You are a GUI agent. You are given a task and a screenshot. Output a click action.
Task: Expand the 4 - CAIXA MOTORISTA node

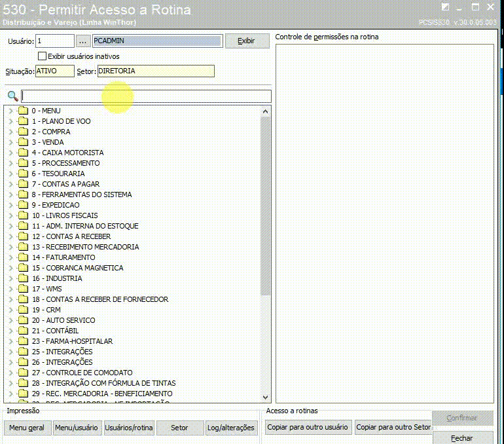pyautogui.click(x=11, y=153)
